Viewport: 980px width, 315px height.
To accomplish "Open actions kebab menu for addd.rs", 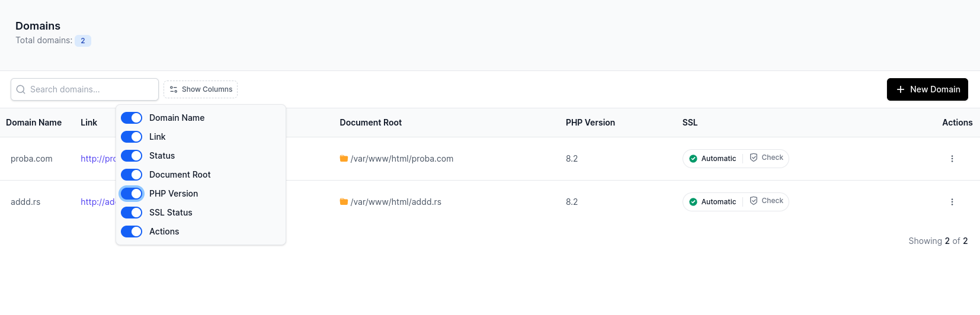I will tap(952, 202).
